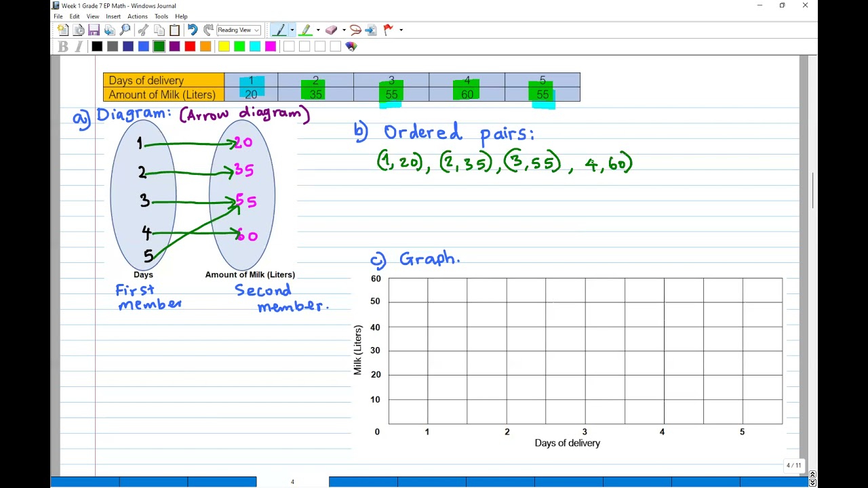Click the vertical scrollbar thumb
This screenshot has height=488, width=868.
(812, 190)
